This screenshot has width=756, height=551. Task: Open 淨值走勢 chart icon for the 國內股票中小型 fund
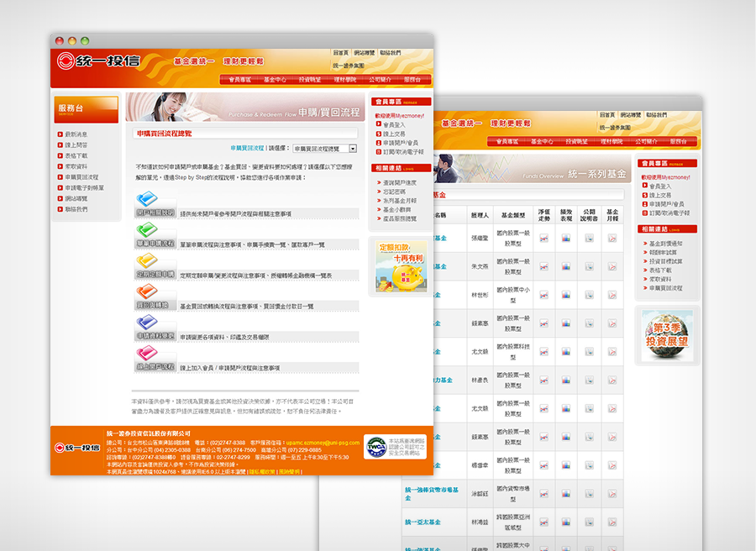click(x=543, y=295)
